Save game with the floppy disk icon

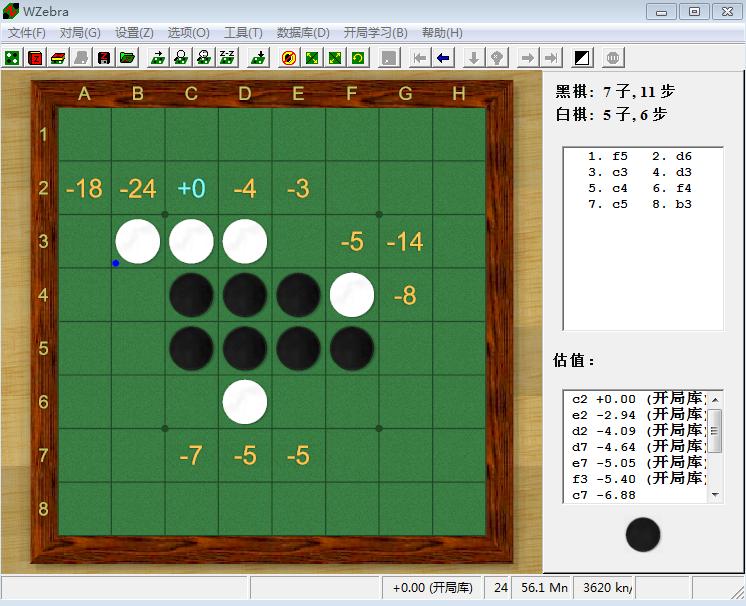(x=104, y=58)
